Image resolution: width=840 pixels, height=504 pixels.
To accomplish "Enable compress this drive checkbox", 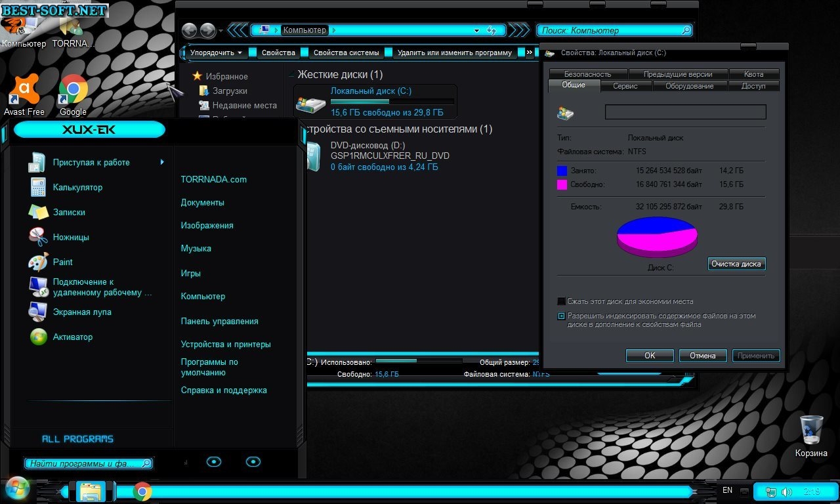I will (561, 301).
